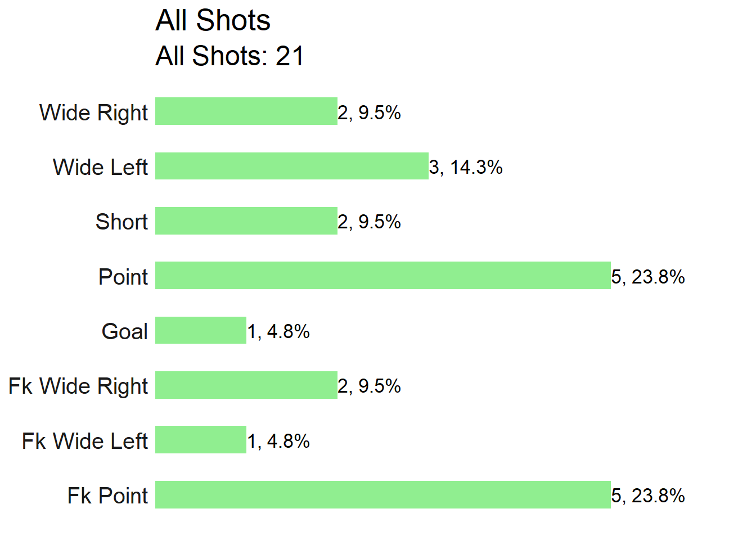Click the Fk Wide Right '2, 9.5%' label
Viewport: 756px width, 540px height.
(369, 386)
